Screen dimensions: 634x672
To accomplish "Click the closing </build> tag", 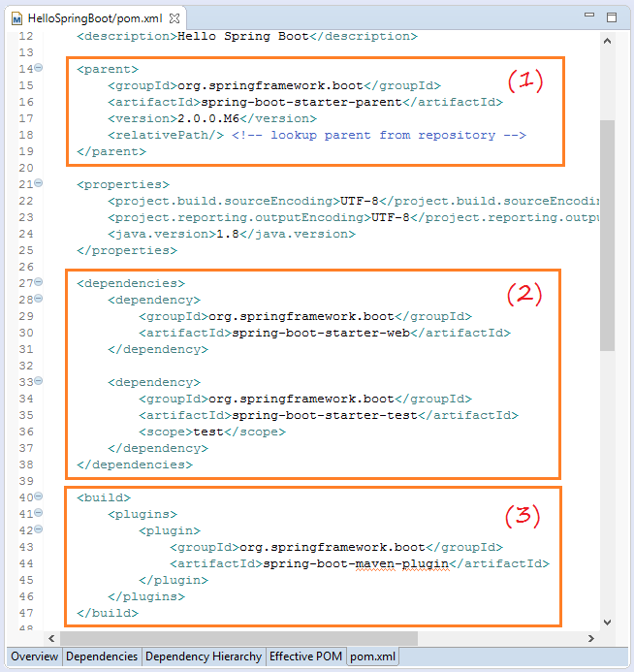I will pyautogui.click(x=108, y=613).
